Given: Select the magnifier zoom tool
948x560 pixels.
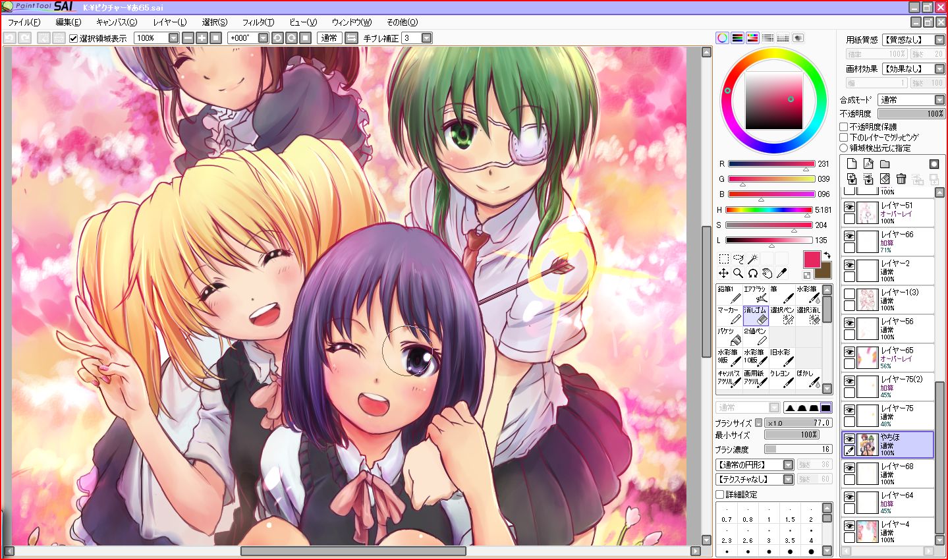Looking at the screenshot, I should [738, 273].
